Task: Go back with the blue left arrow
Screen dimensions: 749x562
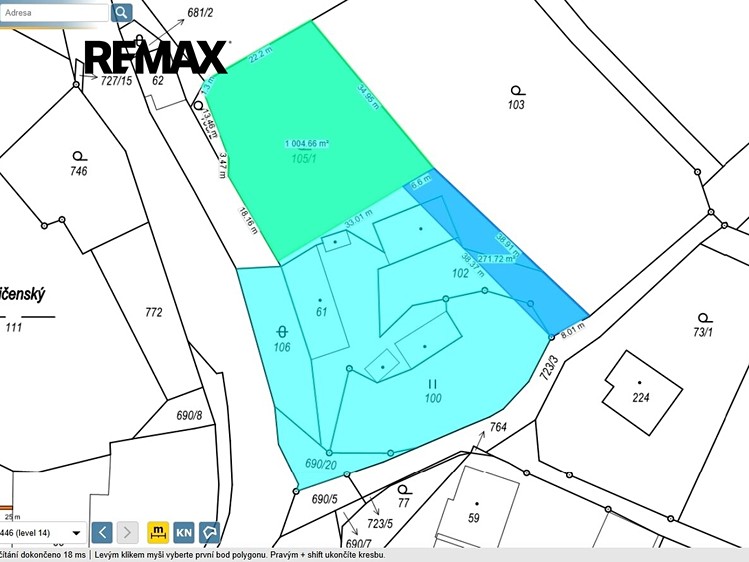Action: 102,532
